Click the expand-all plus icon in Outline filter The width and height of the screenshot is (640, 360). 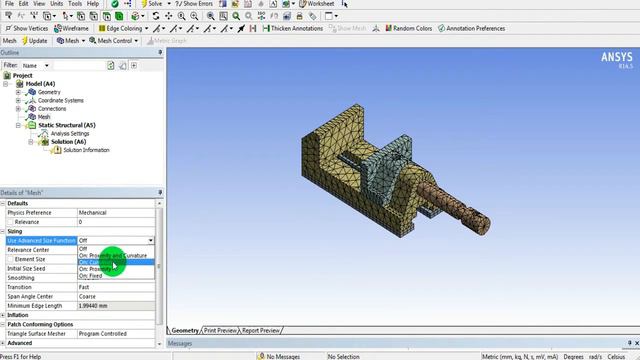[134, 65]
